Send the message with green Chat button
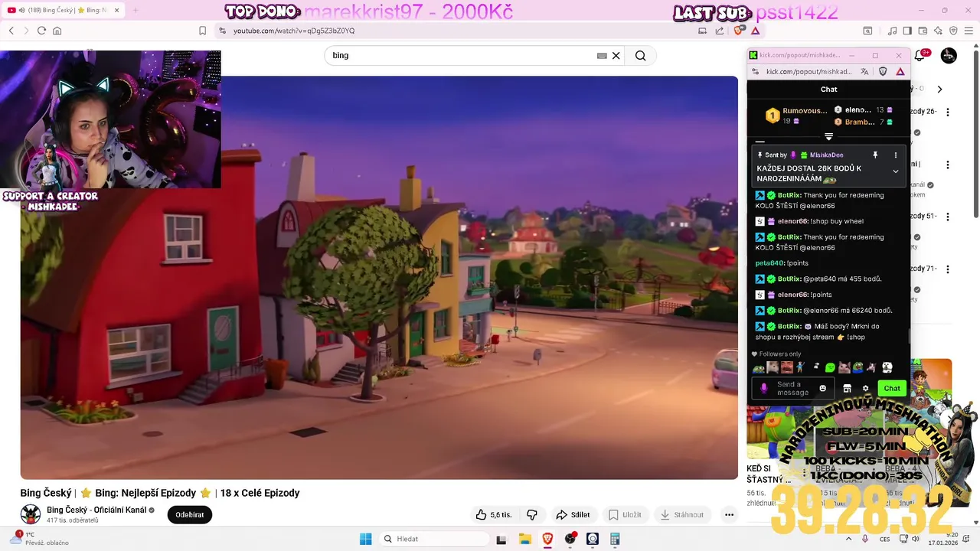Viewport: 980px width, 551px height. pos(892,388)
